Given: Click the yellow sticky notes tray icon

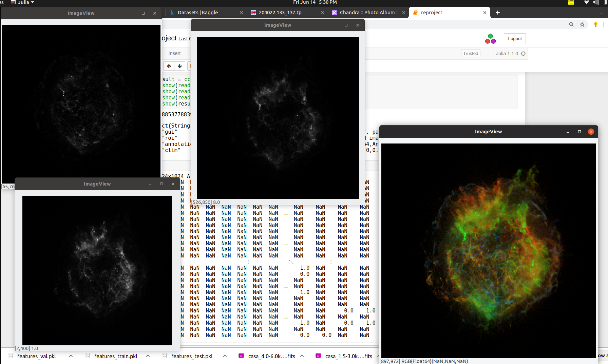Looking at the screenshot, I should [571, 2].
